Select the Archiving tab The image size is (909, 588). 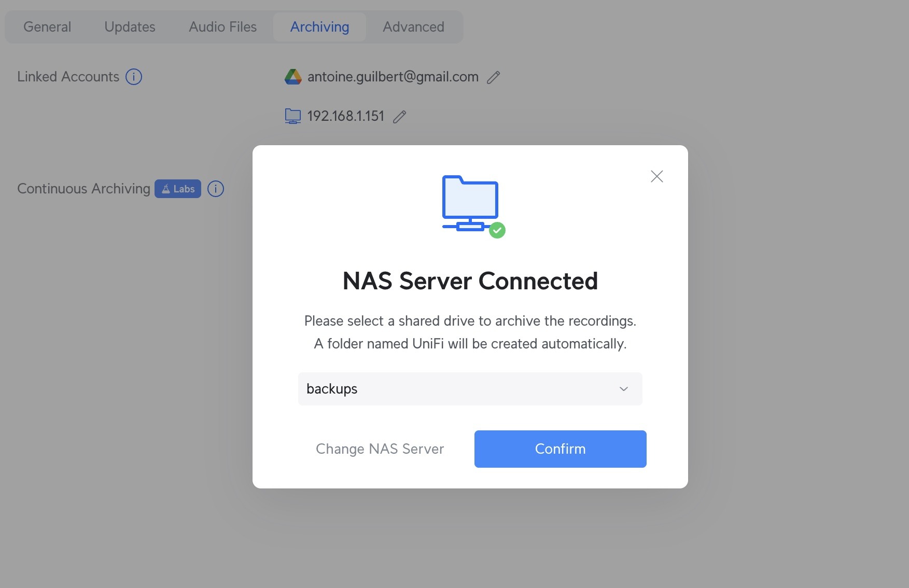point(319,27)
